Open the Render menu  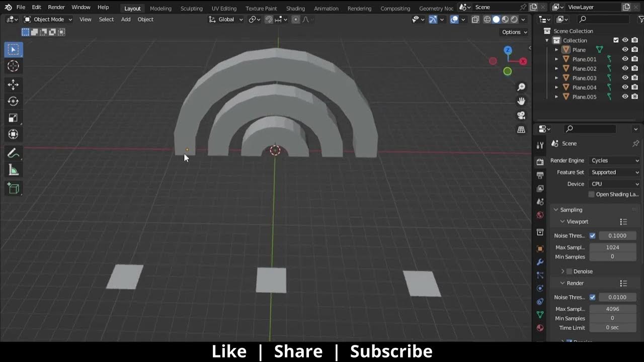(x=56, y=7)
